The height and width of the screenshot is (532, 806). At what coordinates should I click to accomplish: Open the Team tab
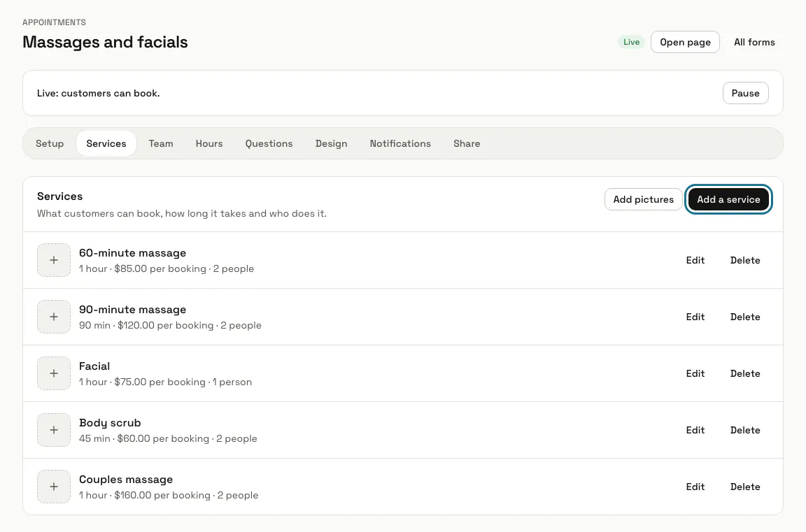(161, 143)
